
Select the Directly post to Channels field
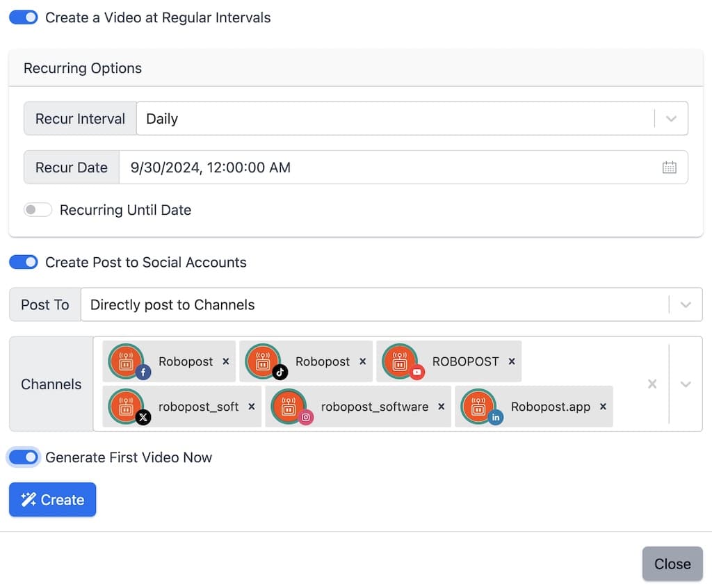(391, 304)
